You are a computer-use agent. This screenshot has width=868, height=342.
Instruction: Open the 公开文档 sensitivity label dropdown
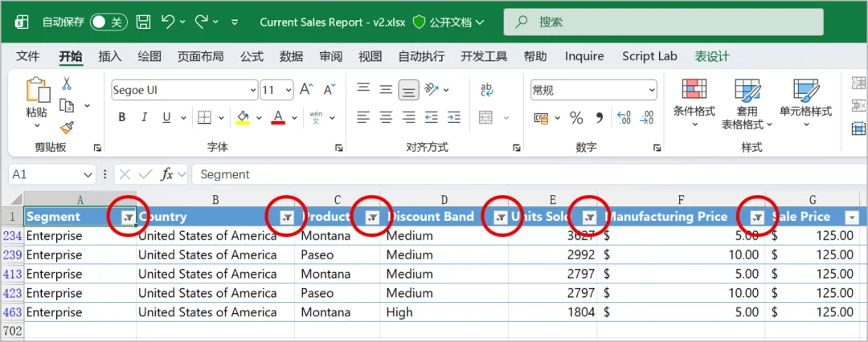[x=449, y=22]
